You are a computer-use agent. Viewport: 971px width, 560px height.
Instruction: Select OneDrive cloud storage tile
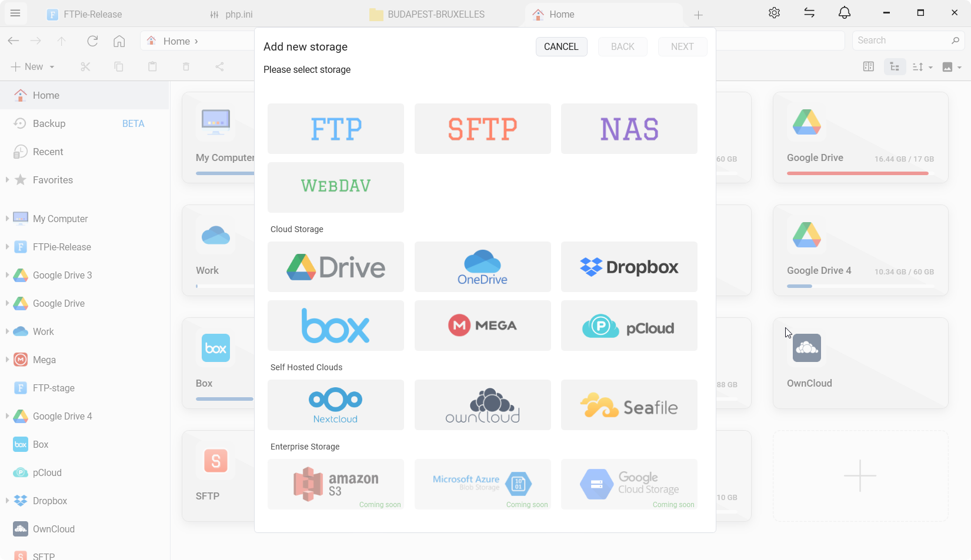[x=483, y=267]
